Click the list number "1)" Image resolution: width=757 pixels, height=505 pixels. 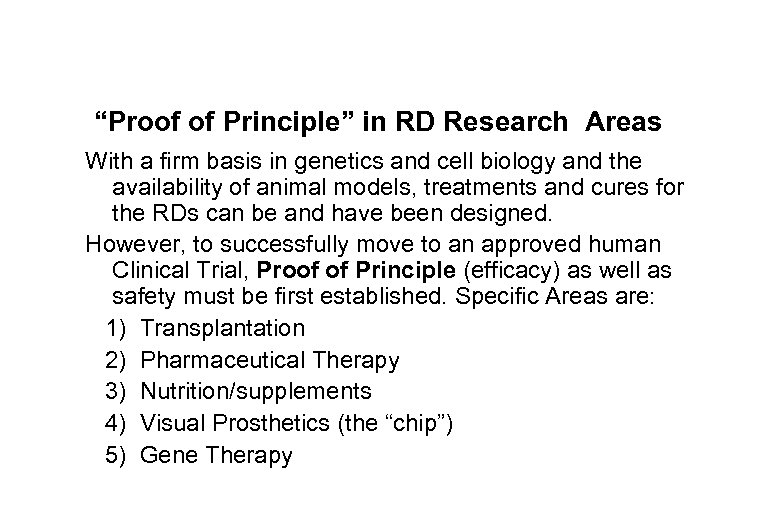[117, 328]
